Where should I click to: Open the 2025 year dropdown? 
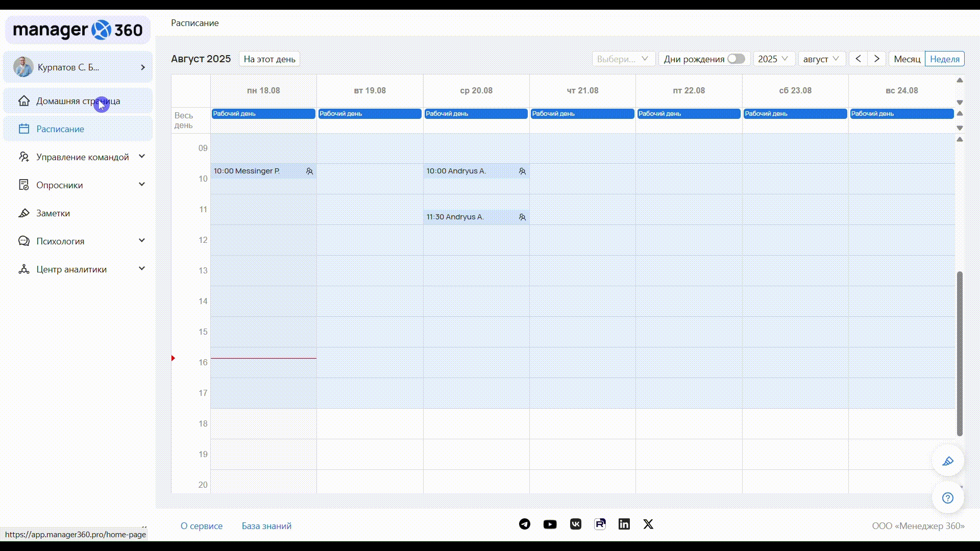773,59
